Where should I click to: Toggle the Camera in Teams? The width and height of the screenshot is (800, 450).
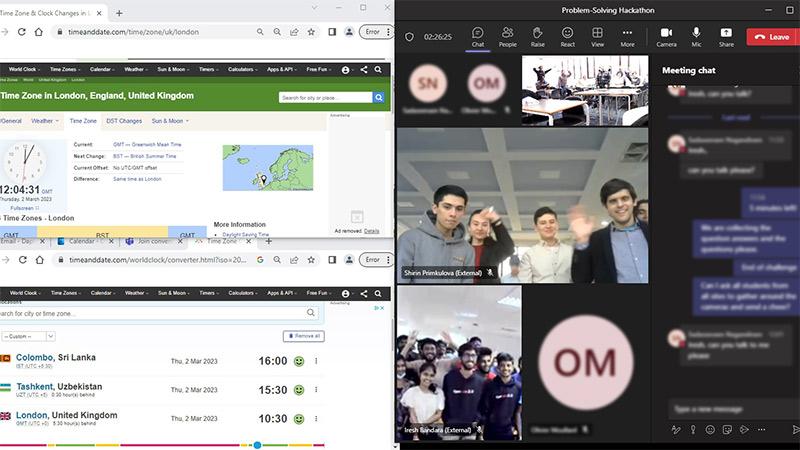point(666,37)
